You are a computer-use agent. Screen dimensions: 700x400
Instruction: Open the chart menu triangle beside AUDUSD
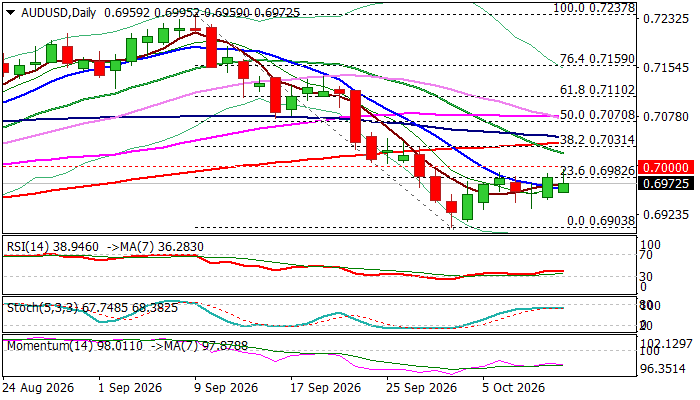(x=12, y=13)
